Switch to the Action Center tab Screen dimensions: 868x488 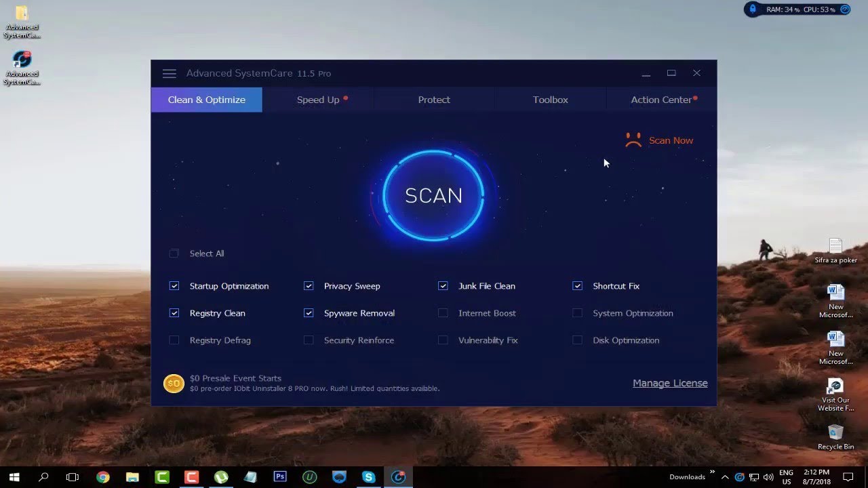coord(662,100)
